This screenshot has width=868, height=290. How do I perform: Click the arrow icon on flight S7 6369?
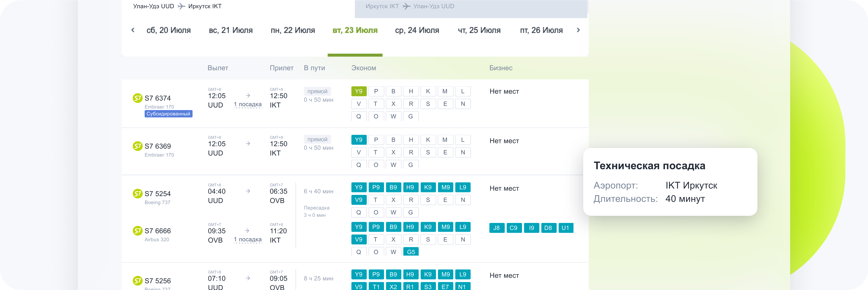248,144
